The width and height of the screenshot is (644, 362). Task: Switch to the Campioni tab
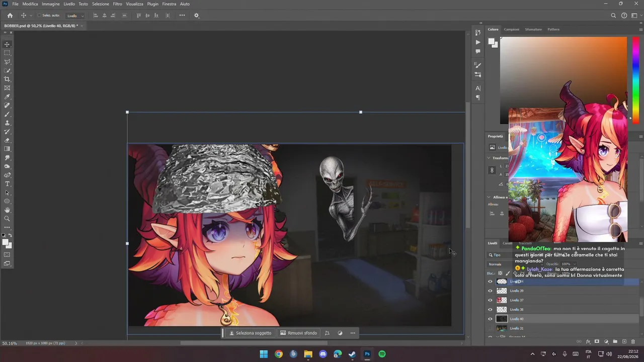point(512,29)
